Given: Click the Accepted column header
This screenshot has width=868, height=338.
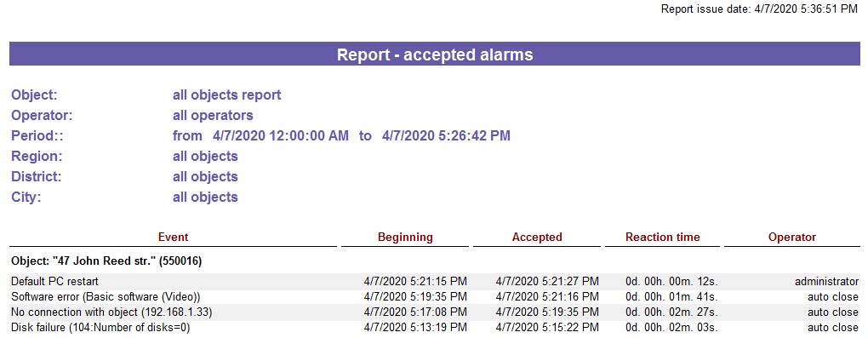Looking at the screenshot, I should click(x=537, y=238).
